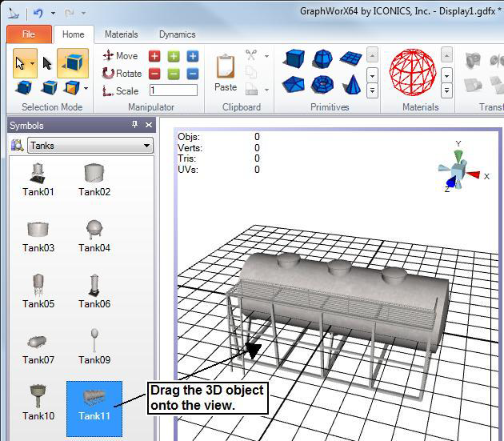Switch to the Materials ribbon tab
Viewport: 504px width, 441px height.
coord(121,34)
